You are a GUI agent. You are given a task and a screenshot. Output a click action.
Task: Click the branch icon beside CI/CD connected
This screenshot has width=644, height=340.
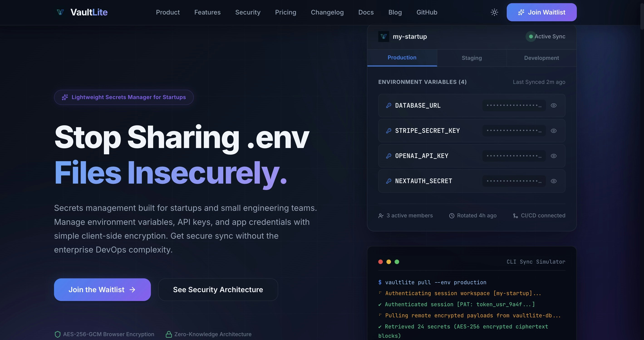coord(515,216)
